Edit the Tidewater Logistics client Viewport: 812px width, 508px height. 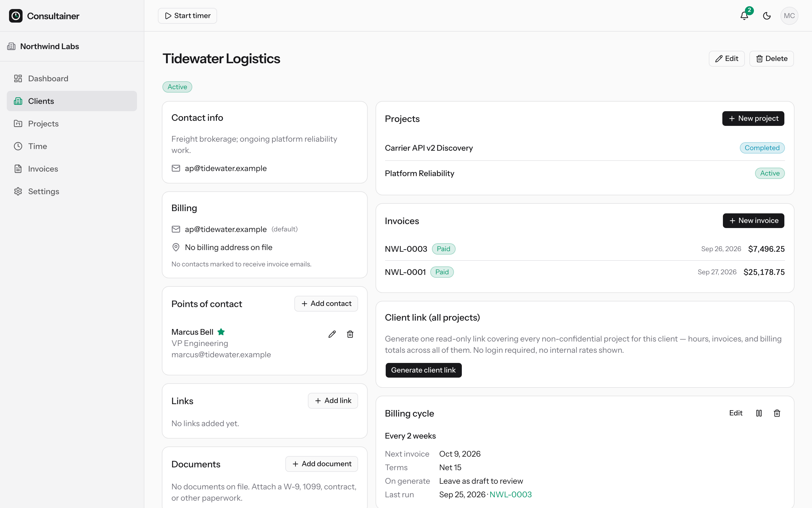[727, 59]
